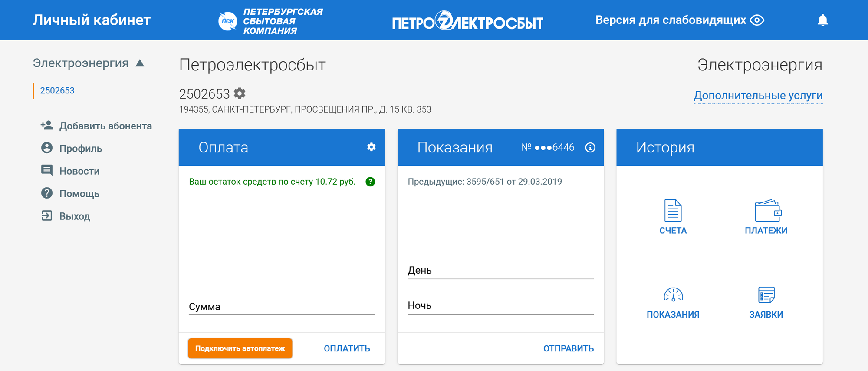Click the Профиль avatar icon
868x371 pixels.
click(47, 148)
